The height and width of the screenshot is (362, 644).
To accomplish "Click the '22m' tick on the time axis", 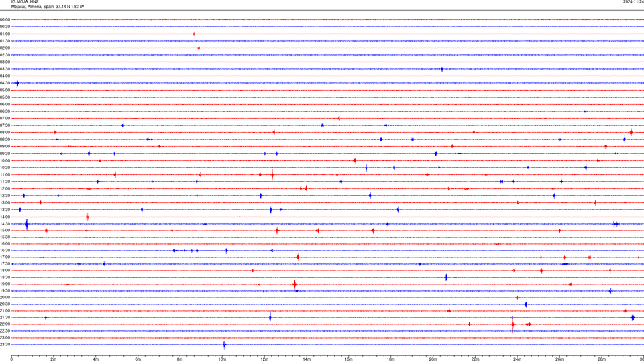I will click(475, 359).
